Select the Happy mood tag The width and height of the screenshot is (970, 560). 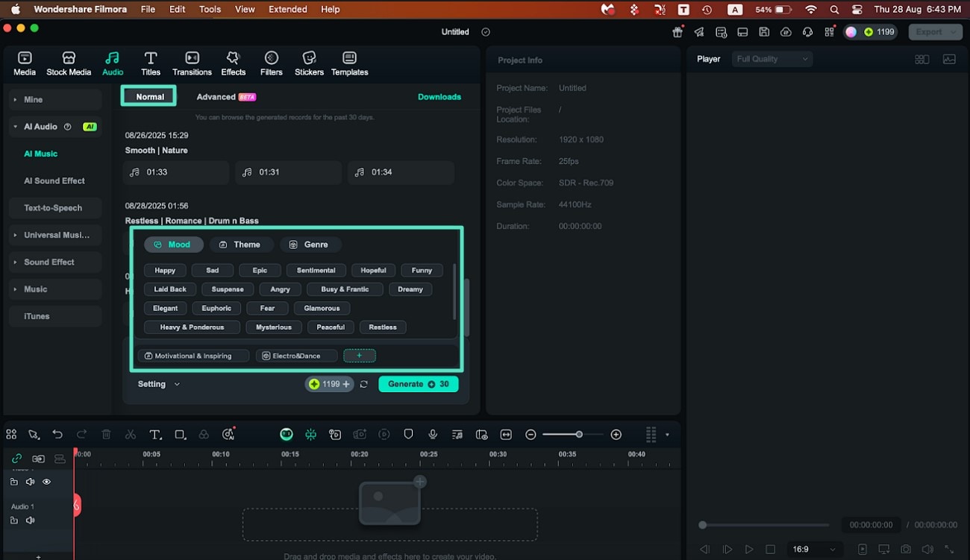(x=165, y=271)
